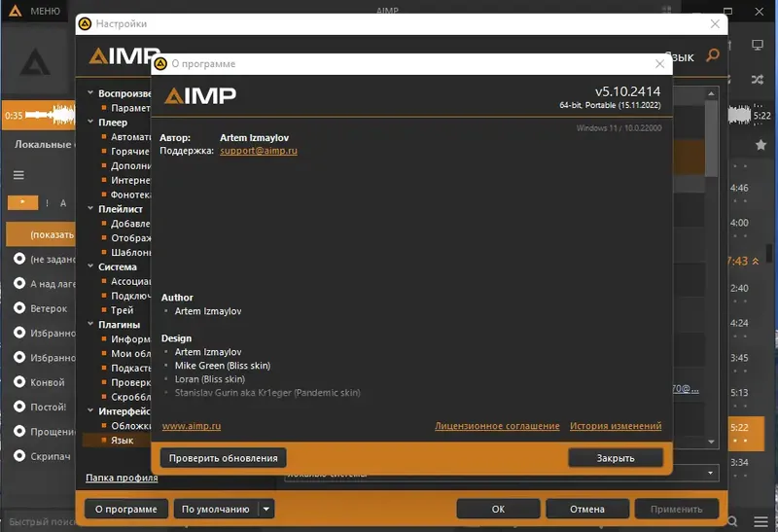The image size is (778, 532).
Task: Collapse the Воспроизведение tree section
Action: (90, 92)
